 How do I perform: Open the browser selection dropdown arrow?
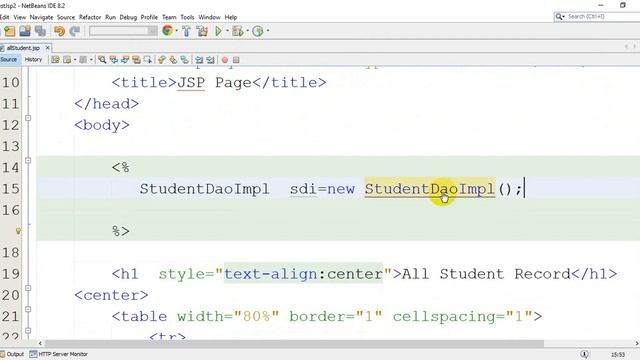(176, 31)
